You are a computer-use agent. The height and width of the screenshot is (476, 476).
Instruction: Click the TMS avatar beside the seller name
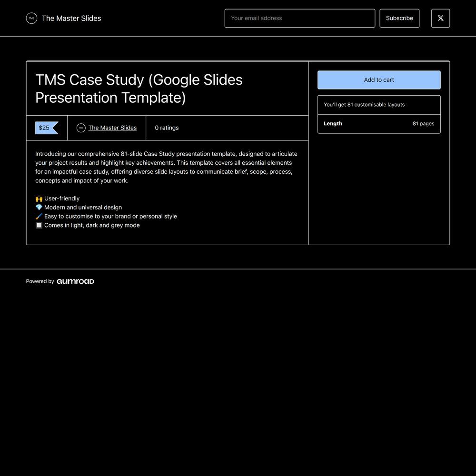[x=81, y=128]
